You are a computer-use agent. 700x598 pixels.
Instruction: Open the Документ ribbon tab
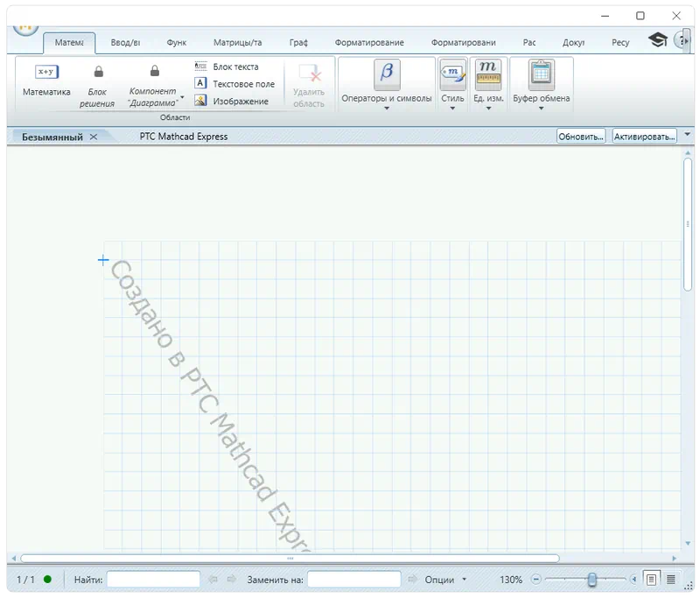tap(573, 42)
